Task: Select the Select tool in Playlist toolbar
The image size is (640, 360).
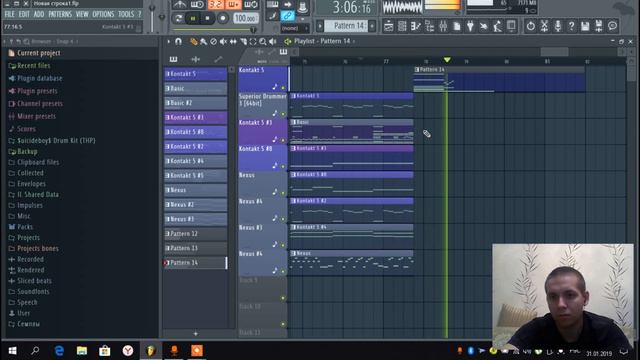Action: [x=253, y=42]
